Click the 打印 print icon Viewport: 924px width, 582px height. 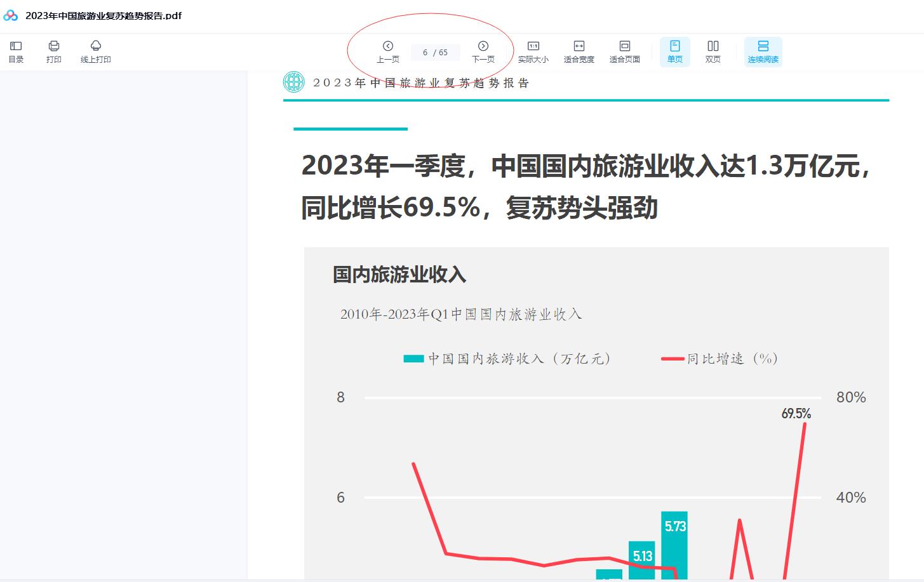tap(54, 51)
